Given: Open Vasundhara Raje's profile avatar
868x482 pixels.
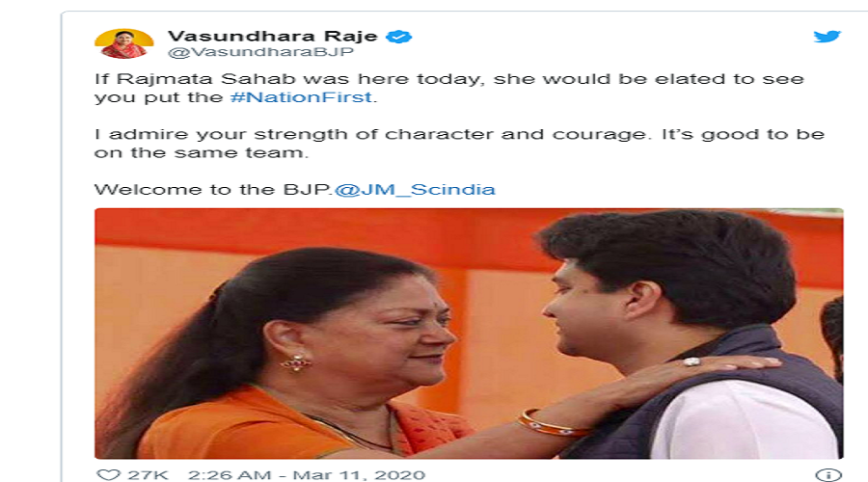Looking at the screenshot, I should pos(124,43).
